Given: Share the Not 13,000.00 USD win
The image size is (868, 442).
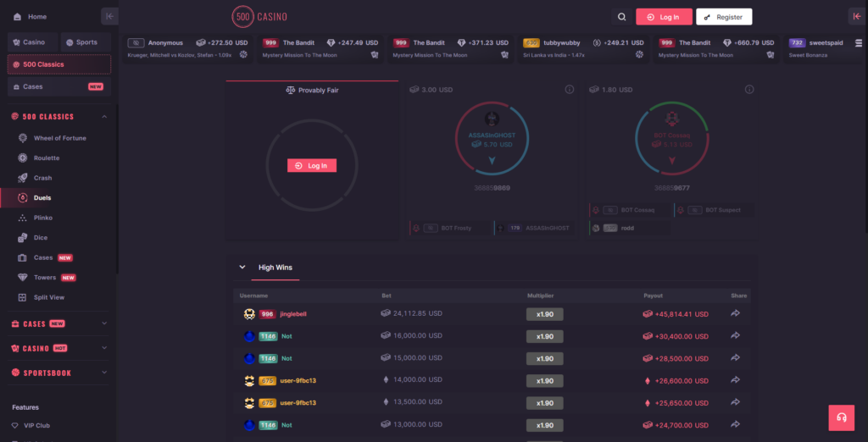Looking at the screenshot, I should point(735,424).
